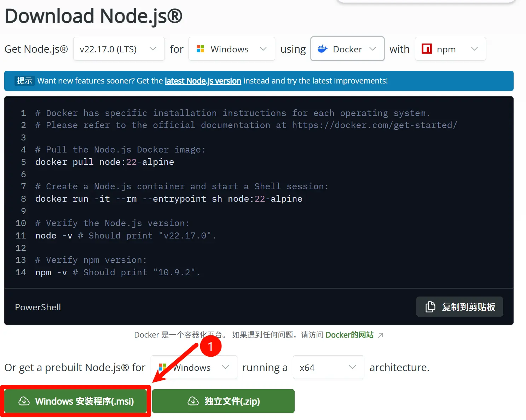Image resolution: width=526 pixels, height=420 pixels.
Task: Open the Windows platform dropdown beside 'for'
Action: 232,49
